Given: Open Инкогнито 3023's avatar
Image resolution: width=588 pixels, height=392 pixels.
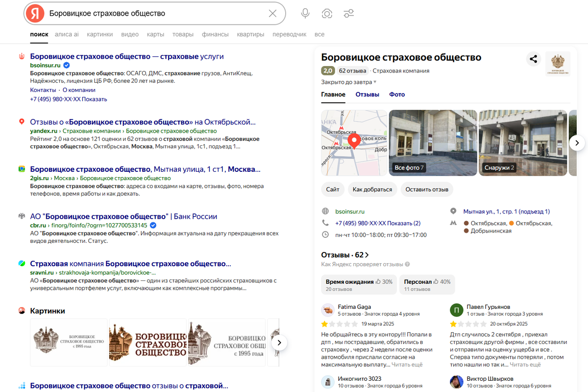Looking at the screenshot, I should click(x=328, y=382).
